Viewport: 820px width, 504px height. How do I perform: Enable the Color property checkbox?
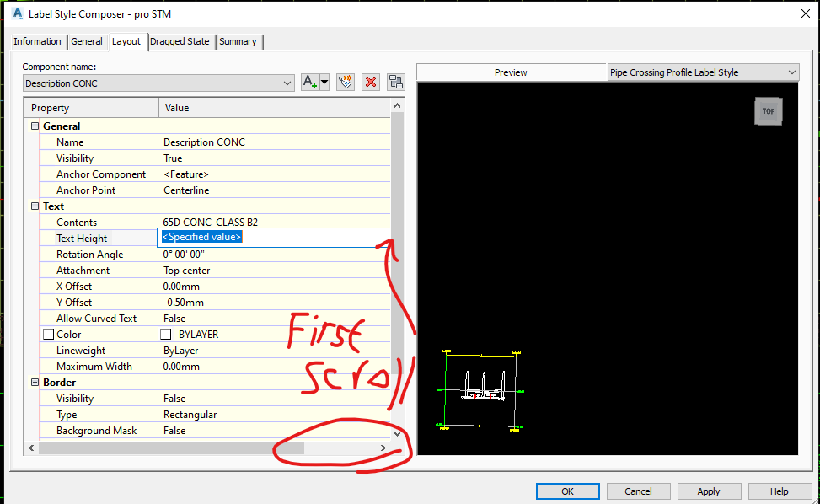tap(48, 334)
